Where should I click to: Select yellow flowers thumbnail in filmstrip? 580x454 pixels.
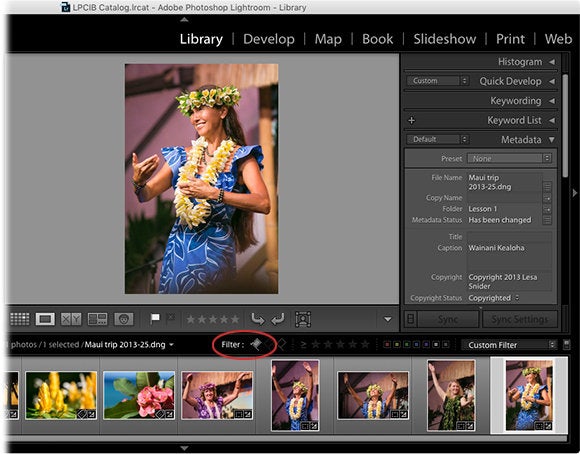click(x=61, y=395)
